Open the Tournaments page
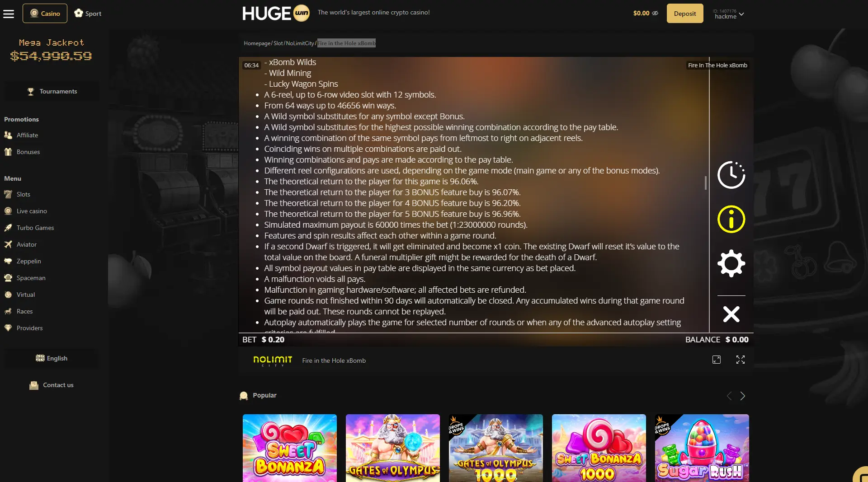This screenshot has width=868, height=482. 52,91
